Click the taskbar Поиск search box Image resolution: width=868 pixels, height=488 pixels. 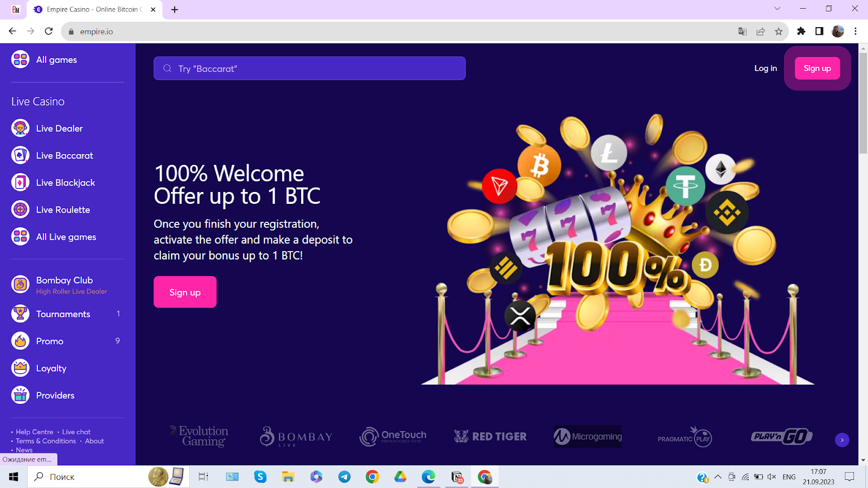108,477
